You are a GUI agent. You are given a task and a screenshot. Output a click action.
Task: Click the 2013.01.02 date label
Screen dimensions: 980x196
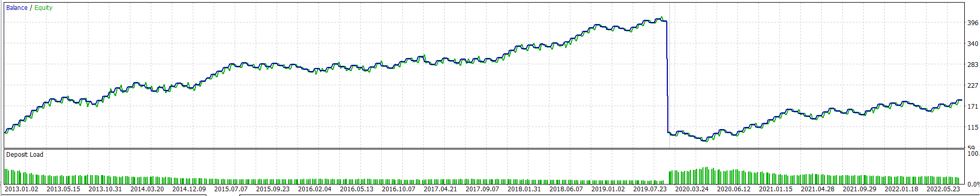click(x=21, y=189)
